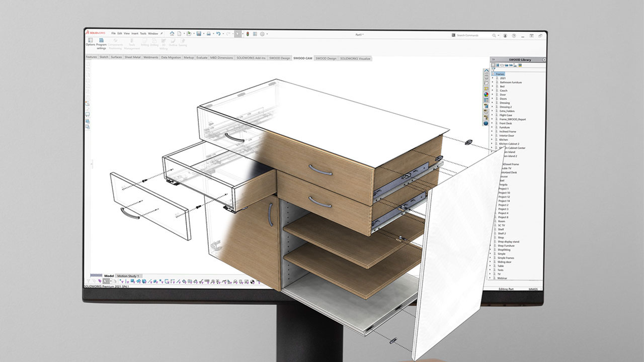Switch to the Motion Study 1 tab
The image size is (644, 362).
[x=128, y=276]
